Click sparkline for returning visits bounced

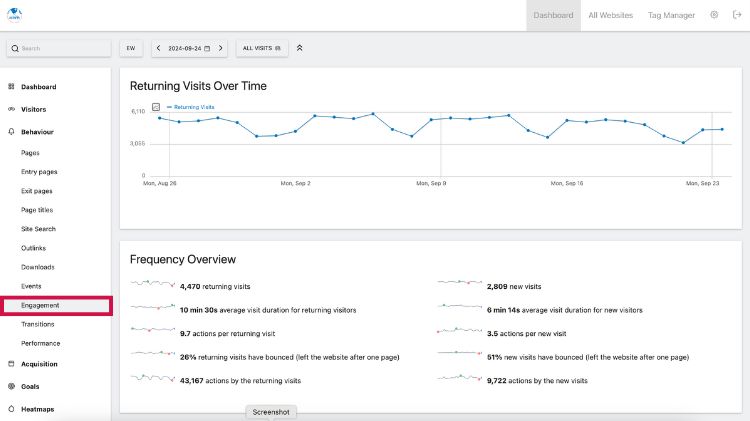(x=153, y=353)
